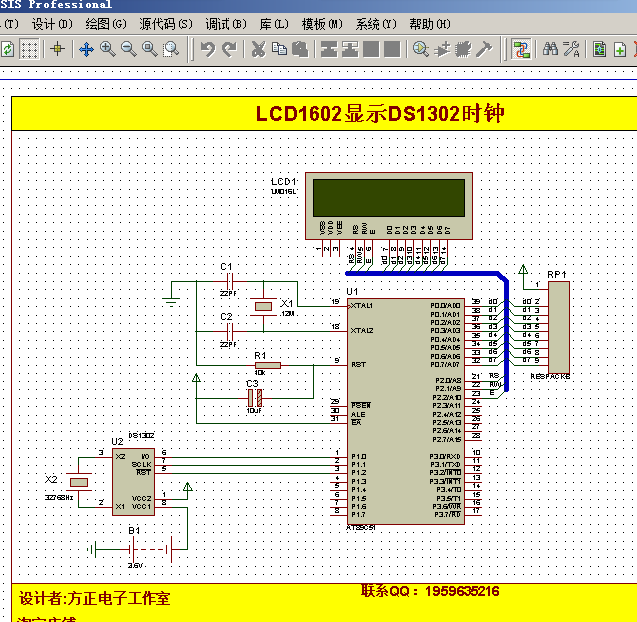Click the RESPACK8 label under RP1
This screenshot has height=622, width=637.
550,377
